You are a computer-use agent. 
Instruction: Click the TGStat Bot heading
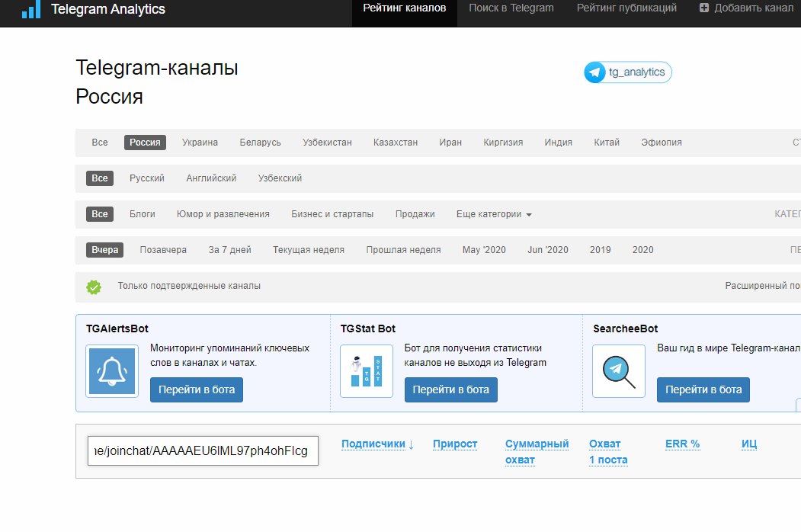(368, 328)
